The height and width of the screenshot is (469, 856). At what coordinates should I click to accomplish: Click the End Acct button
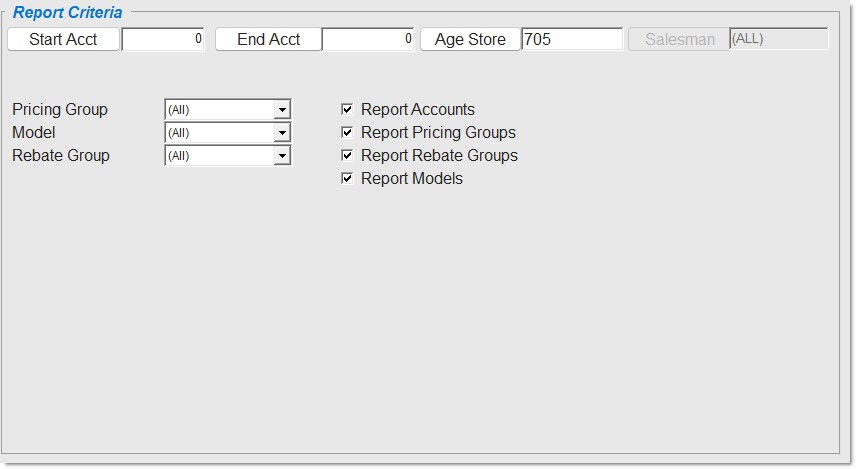coord(268,39)
